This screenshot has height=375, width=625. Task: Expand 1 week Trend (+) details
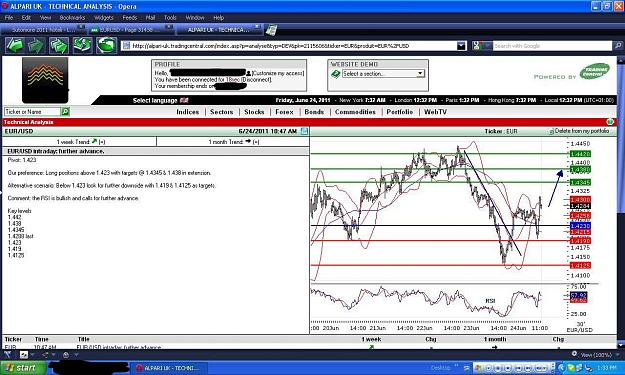click(102, 141)
